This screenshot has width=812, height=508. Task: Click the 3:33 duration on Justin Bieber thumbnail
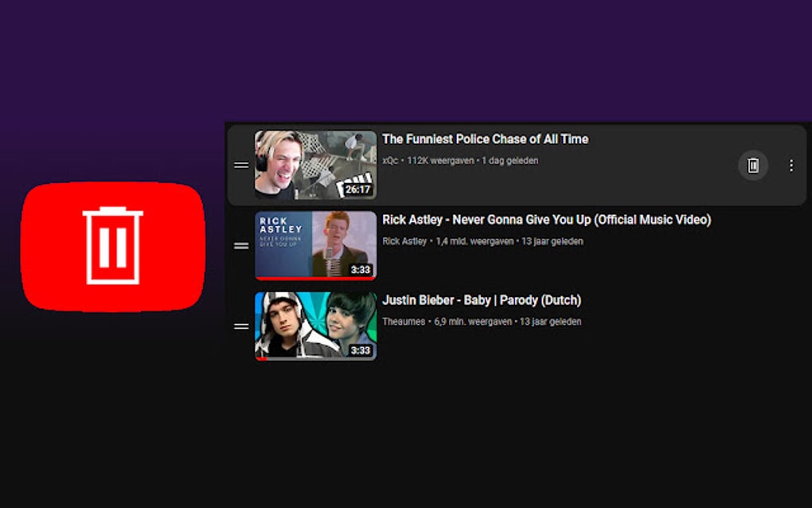click(361, 350)
